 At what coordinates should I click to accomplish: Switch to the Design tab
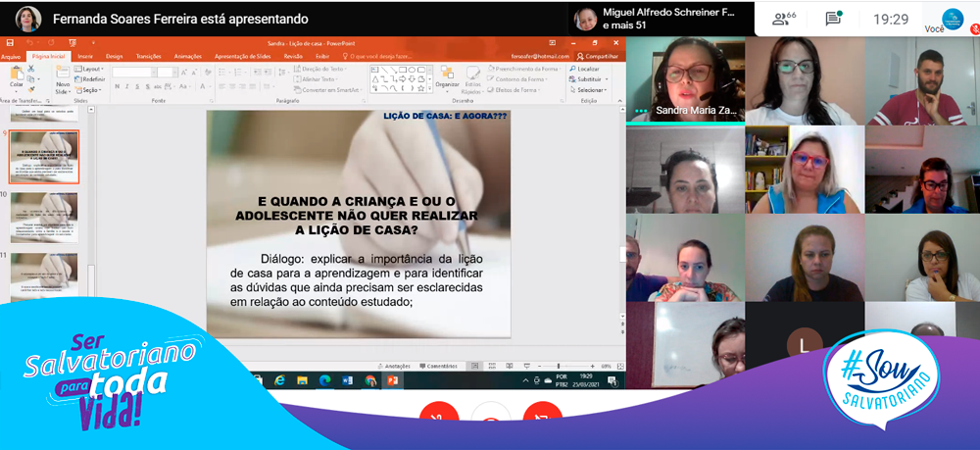114,56
